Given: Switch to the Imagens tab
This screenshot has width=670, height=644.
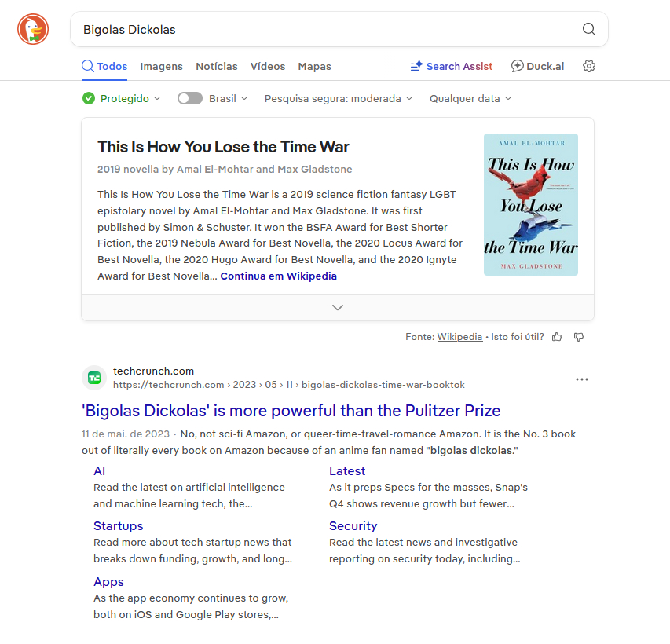Looking at the screenshot, I should pyautogui.click(x=161, y=67).
